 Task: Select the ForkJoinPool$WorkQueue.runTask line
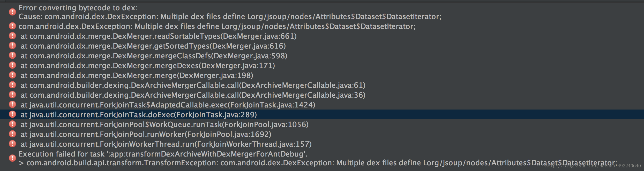point(164,125)
